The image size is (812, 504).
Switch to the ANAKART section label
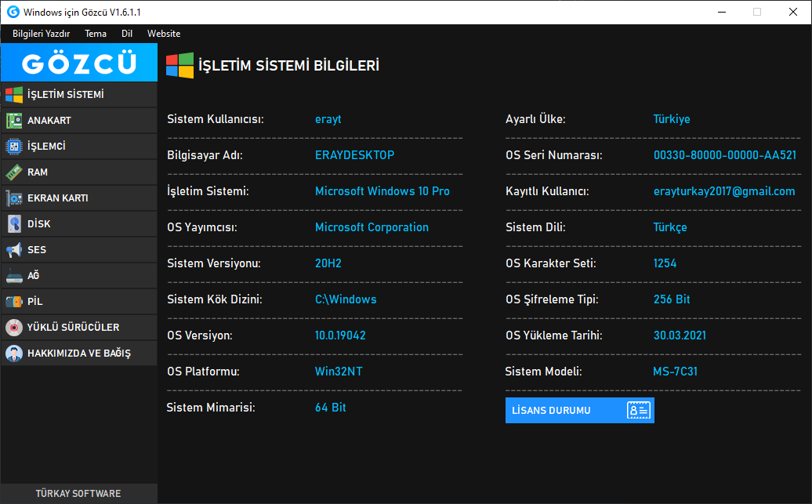coord(49,120)
